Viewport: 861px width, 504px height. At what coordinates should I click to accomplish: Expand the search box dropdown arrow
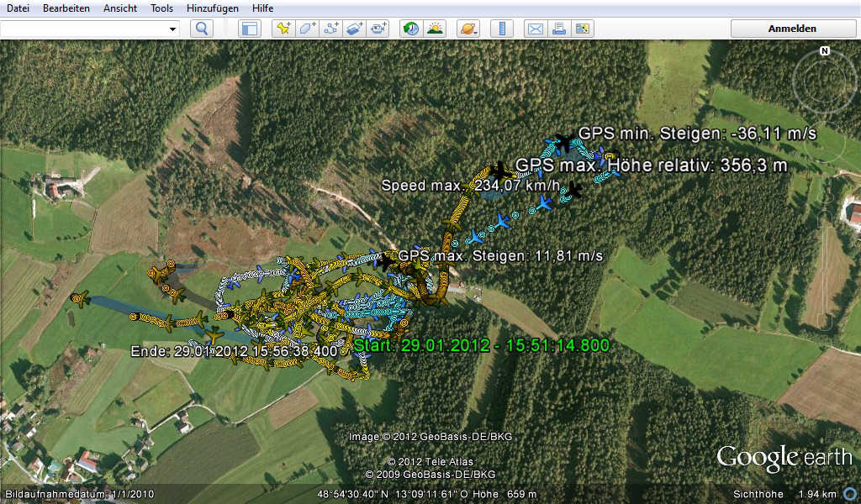pyautogui.click(x=173, y=29)
